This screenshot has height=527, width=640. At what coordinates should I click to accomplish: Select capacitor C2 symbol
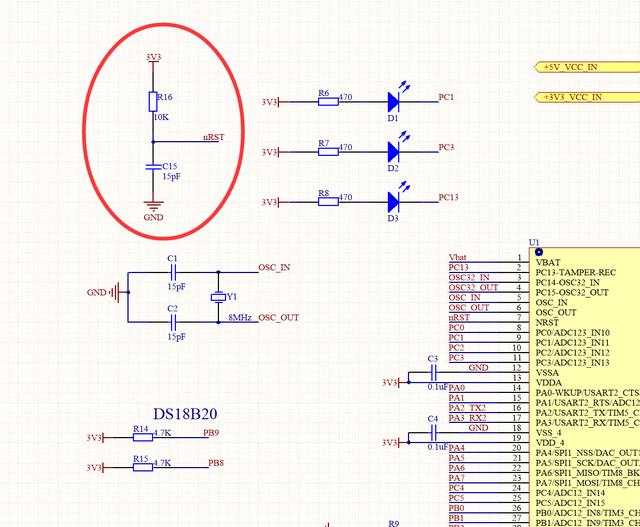point(173,322)
